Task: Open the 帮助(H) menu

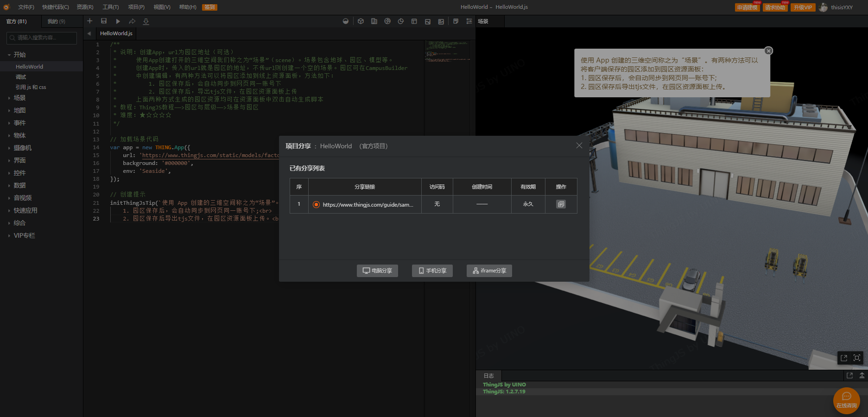Action: (x=188, y=7)
